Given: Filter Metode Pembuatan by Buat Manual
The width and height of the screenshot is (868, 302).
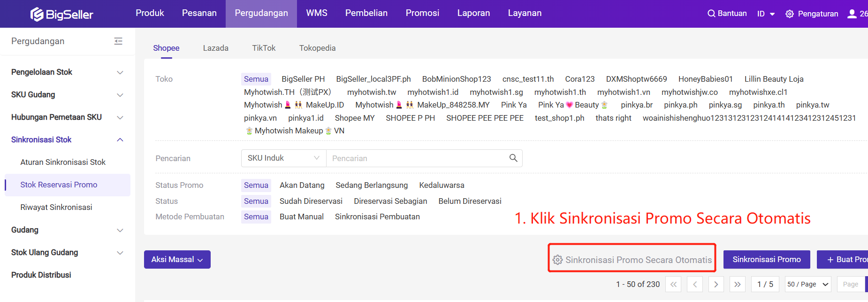Looking at the screenshot, I should point(302,217).
